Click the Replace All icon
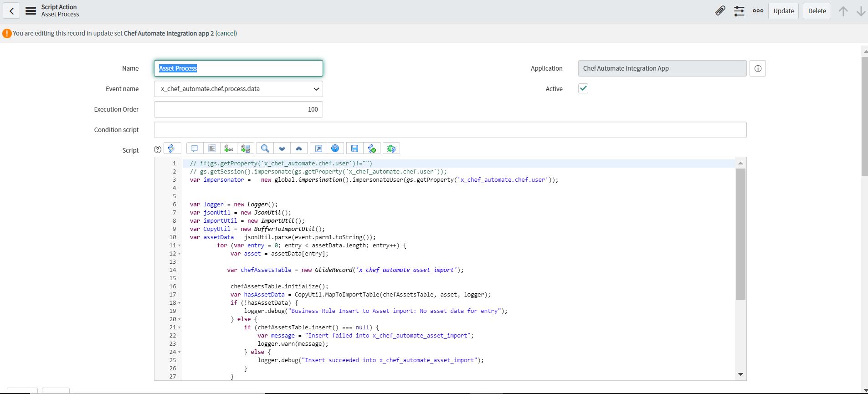The image size is (868, 394). tap(246, 148)
